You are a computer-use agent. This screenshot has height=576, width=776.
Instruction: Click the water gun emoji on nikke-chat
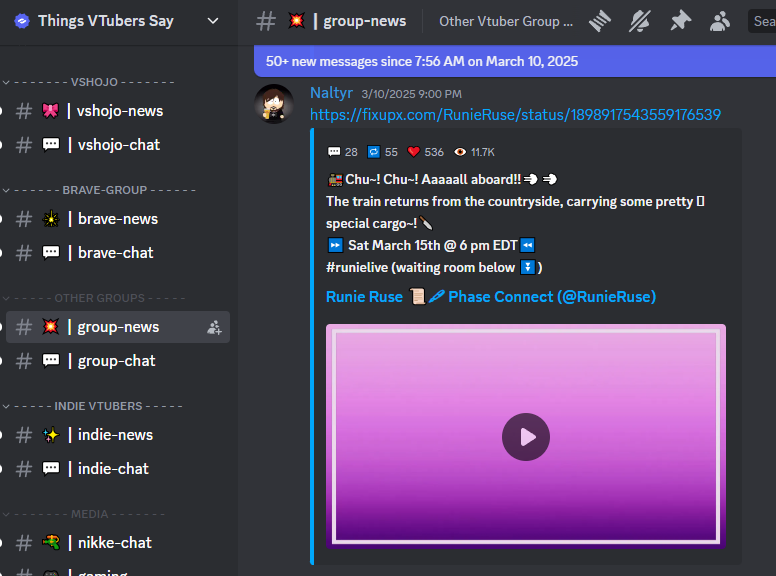click(50, 542)
